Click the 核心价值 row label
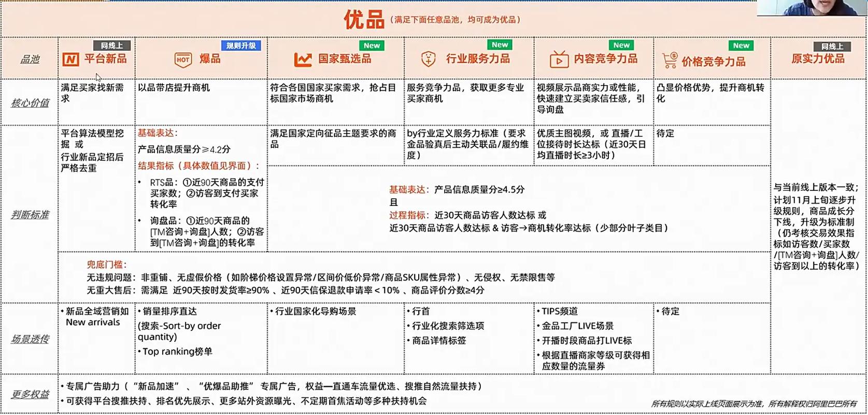This screenshot has width=868, height=415. [x=30, y=103]
